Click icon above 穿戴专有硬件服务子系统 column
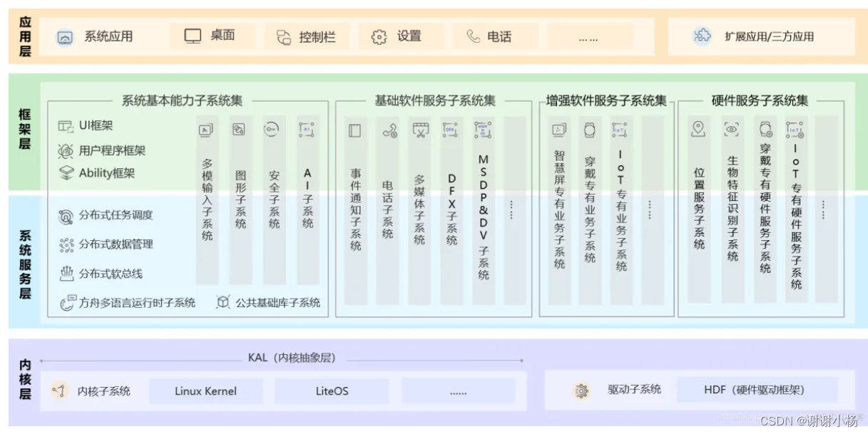868x434 pixels. coord(765,130)
